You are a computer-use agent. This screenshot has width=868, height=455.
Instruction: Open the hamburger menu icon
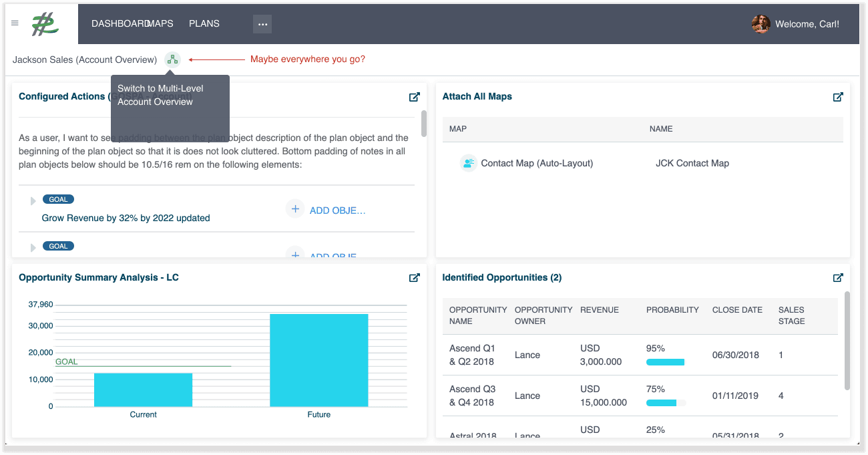(15, 23)
